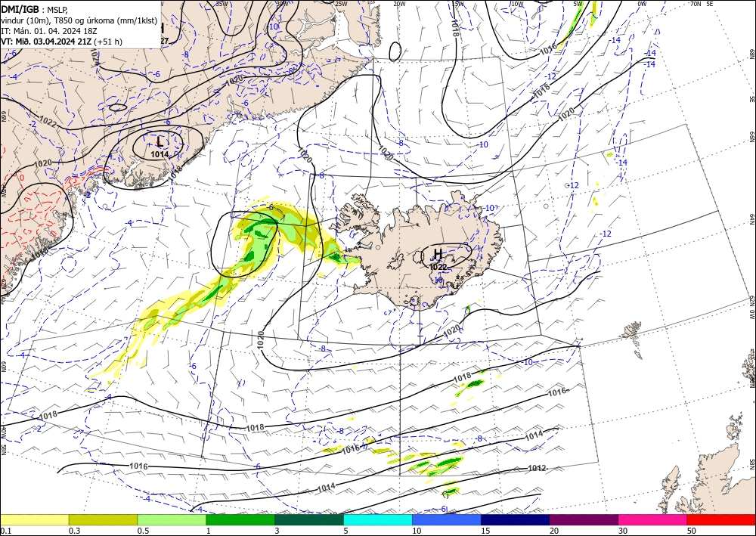Click the '35W' longitude label
The width and height of the screenshot is (756, 536).
(x=222, y=3)
